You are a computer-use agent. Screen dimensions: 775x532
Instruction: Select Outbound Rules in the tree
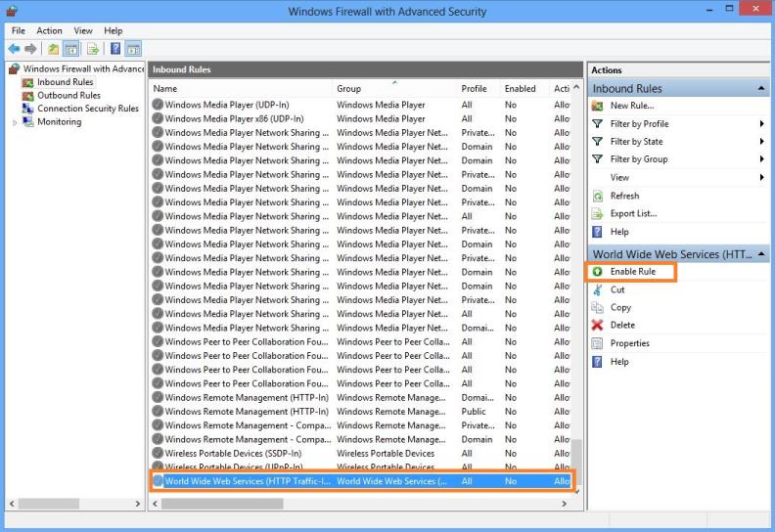click(x=68, y=96)
